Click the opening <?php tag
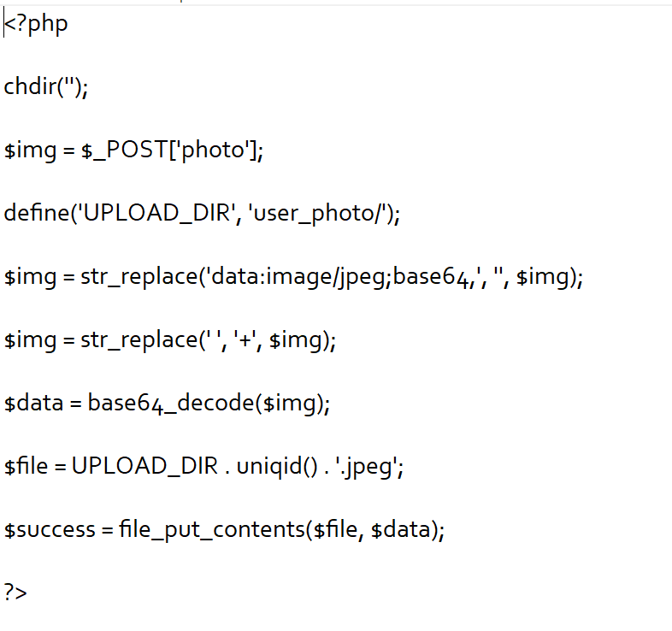Image resolution: width=672 pixels, height=631 pixels. pyautogui.click(x=36, y=24)
